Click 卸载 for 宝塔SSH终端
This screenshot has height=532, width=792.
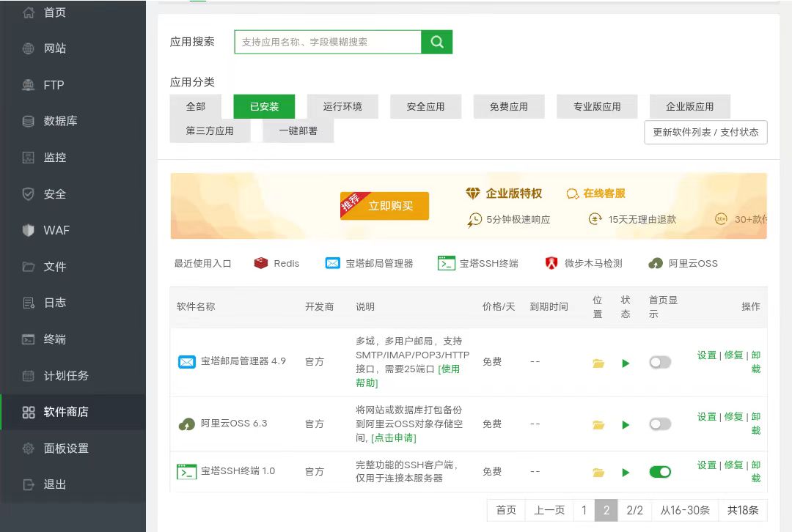pyautogui.click(x=755, y=471)
